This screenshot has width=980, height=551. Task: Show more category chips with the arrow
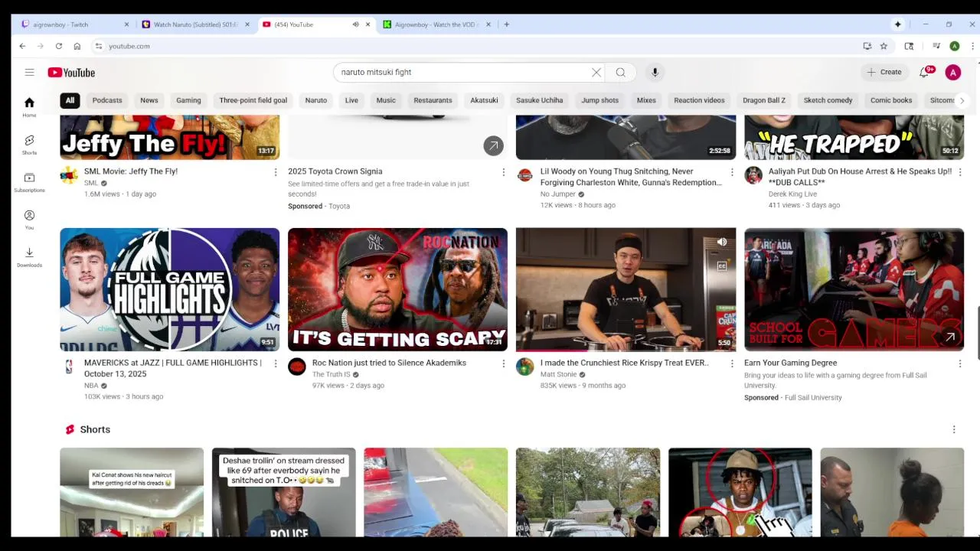(x=962, y=100)
